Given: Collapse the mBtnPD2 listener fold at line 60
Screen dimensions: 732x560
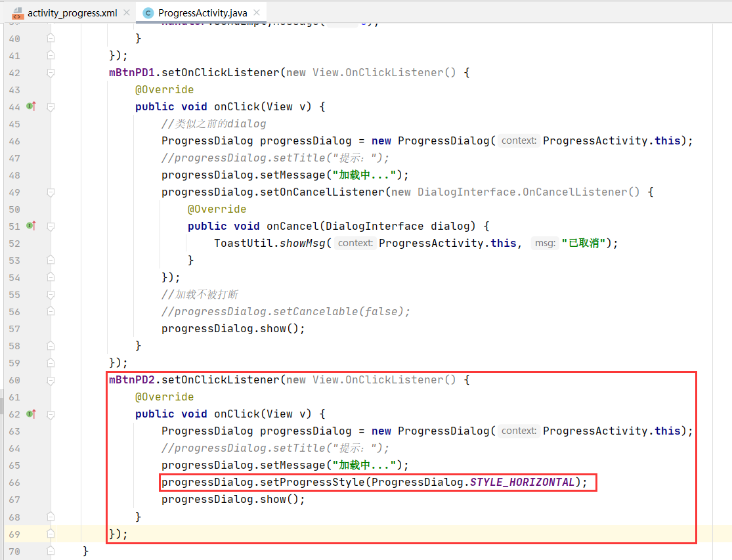Looking at the screenshot, I should (51, 380).
